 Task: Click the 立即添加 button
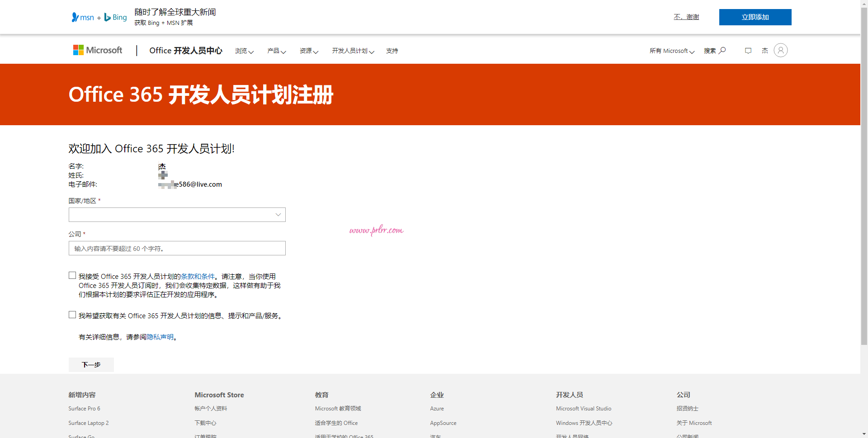(x=755, y=17)
